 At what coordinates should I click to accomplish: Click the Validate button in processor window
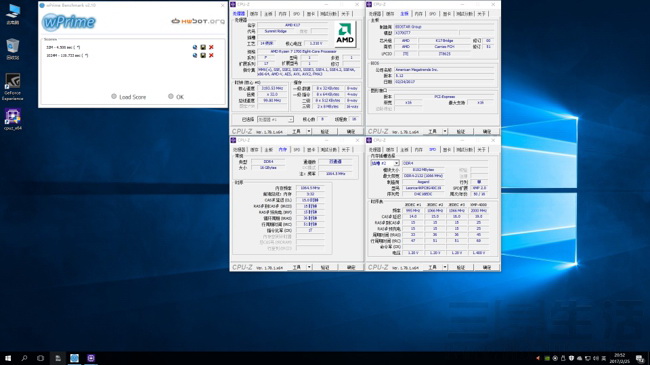click(x=325, y=131)
